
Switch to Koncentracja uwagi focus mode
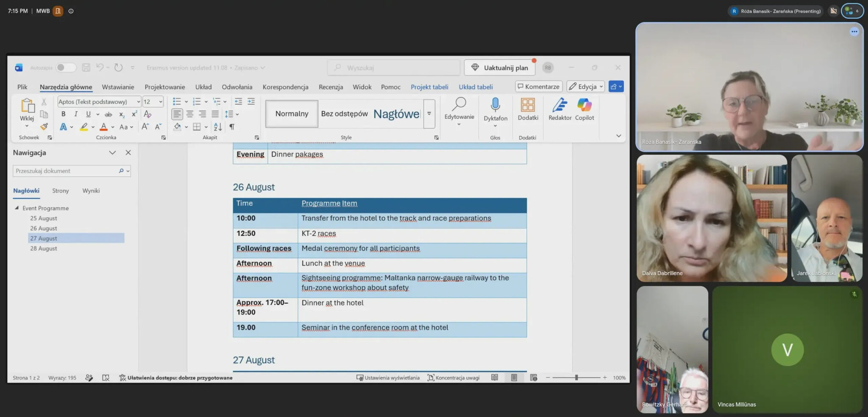[453, 378]
